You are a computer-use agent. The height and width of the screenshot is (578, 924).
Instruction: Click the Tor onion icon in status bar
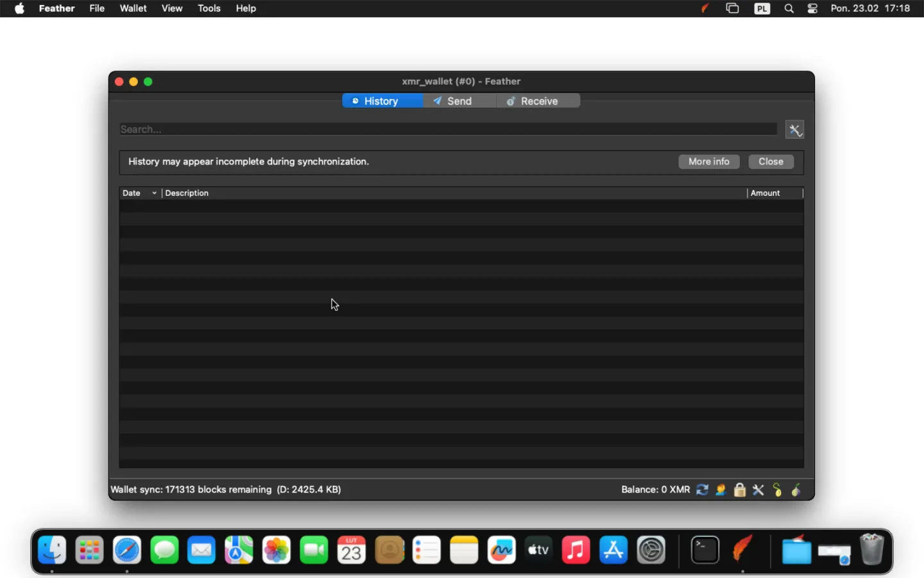click(x=797, y=490)
